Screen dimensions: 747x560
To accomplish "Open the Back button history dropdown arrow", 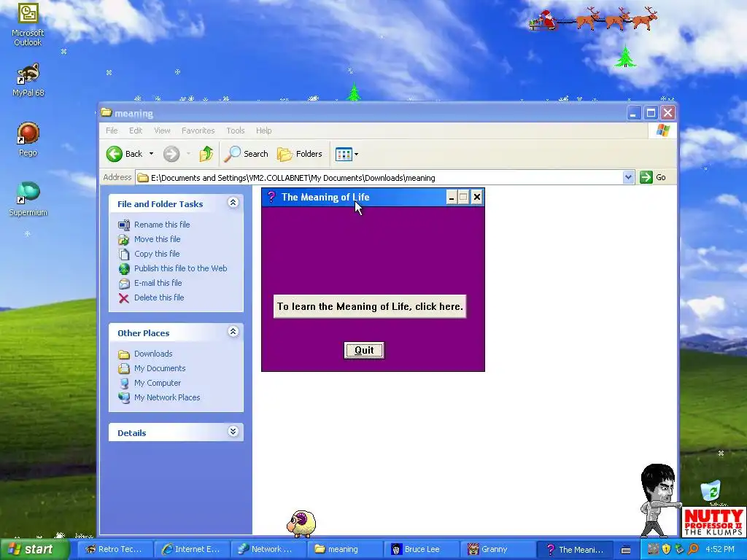I will [x=152, y=154].
